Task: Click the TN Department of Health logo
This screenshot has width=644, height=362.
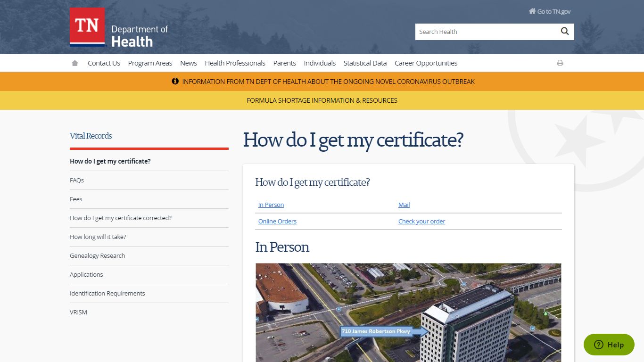Action: tap(118, 28)
